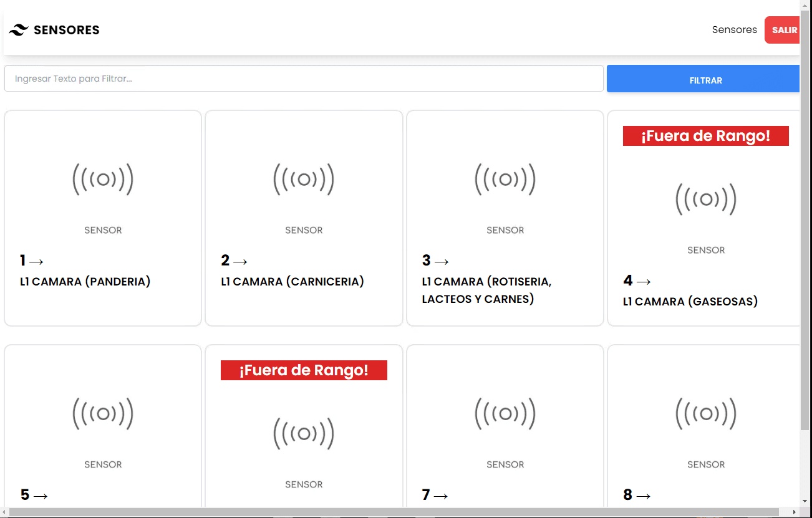The height and width of the screenshot is (518, 812).
Task: Click the horizontal scrollbar thumb
Action: click(394, 512)
